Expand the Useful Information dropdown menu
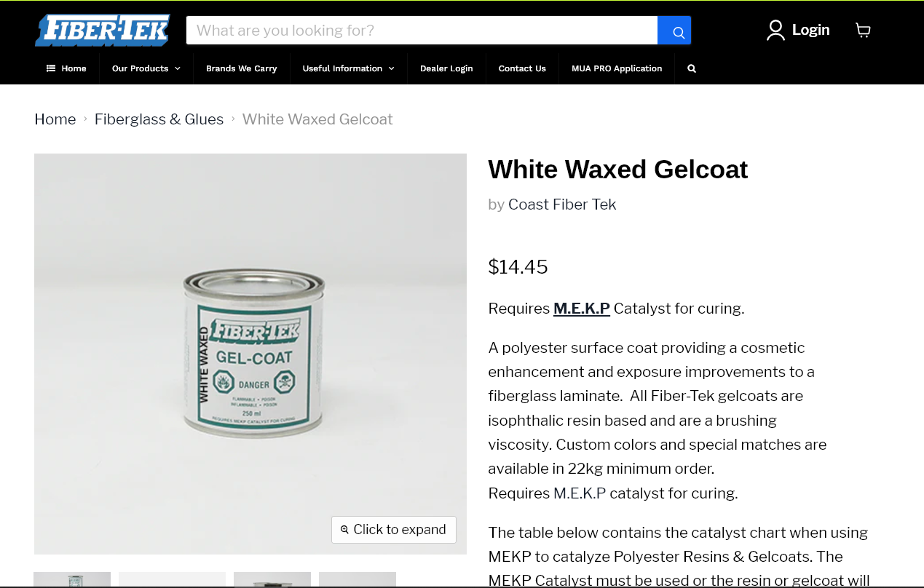The height and width of the screenshot is (588, 924). coord(348,68)
